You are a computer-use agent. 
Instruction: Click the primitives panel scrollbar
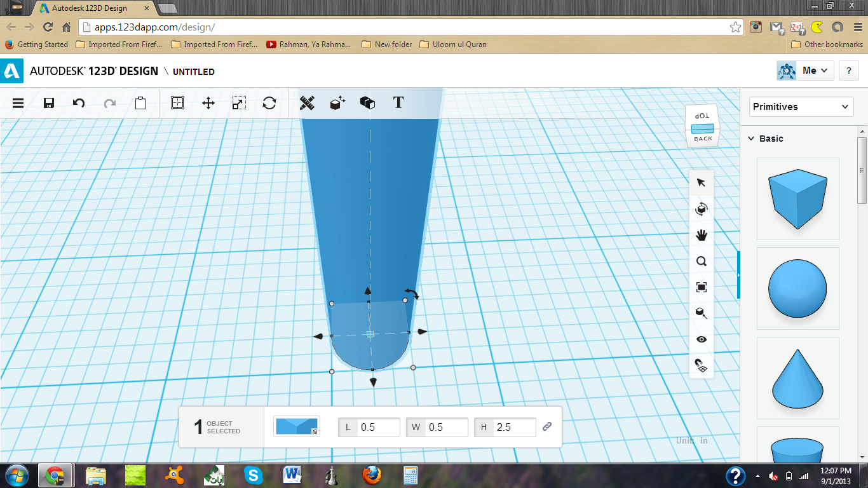(862, 171)
